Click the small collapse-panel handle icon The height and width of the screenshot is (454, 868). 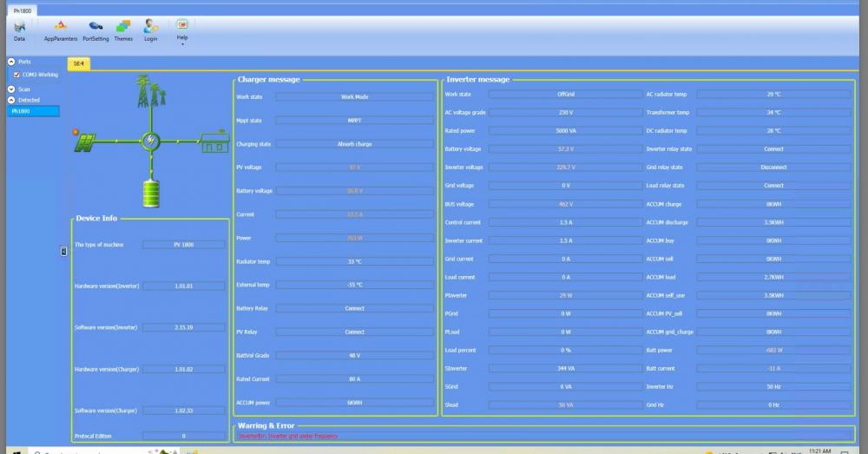tap(63, 252)
